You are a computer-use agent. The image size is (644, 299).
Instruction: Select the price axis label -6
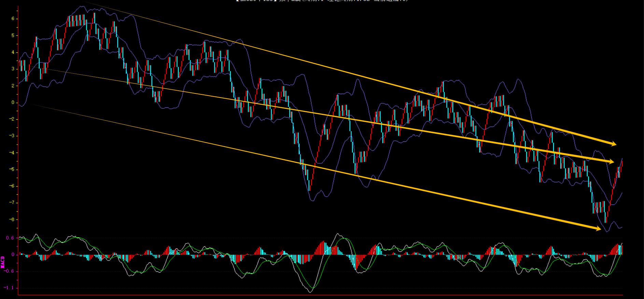click(12, 186)
